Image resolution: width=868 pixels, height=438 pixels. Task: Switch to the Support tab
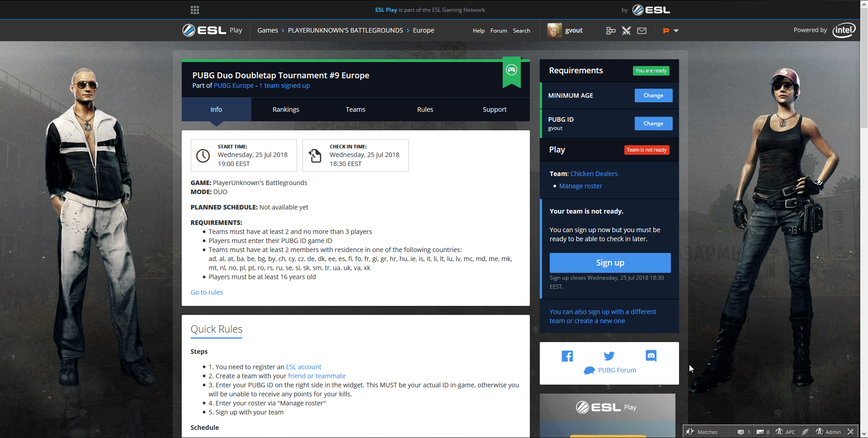click(x=495, y=109)
